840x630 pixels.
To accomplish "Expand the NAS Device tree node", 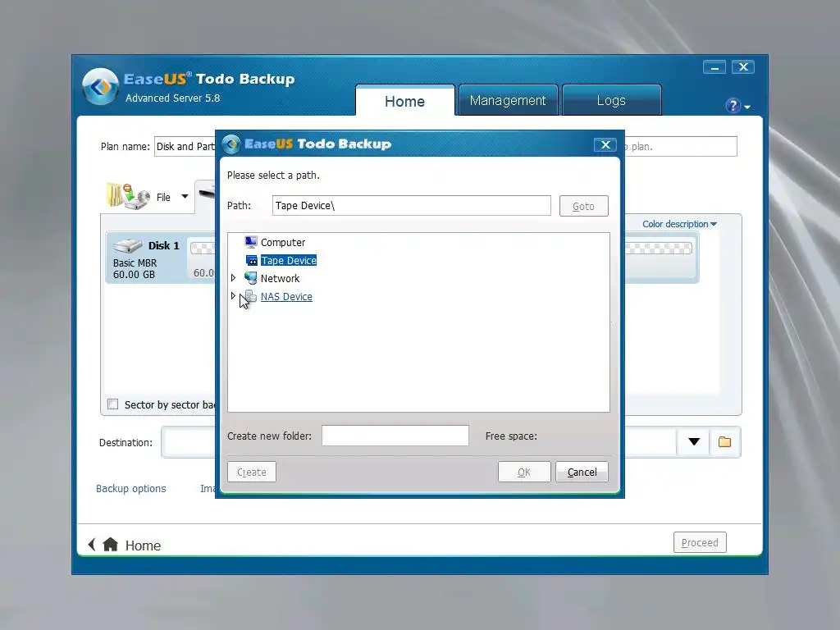I will click(233, 295).
